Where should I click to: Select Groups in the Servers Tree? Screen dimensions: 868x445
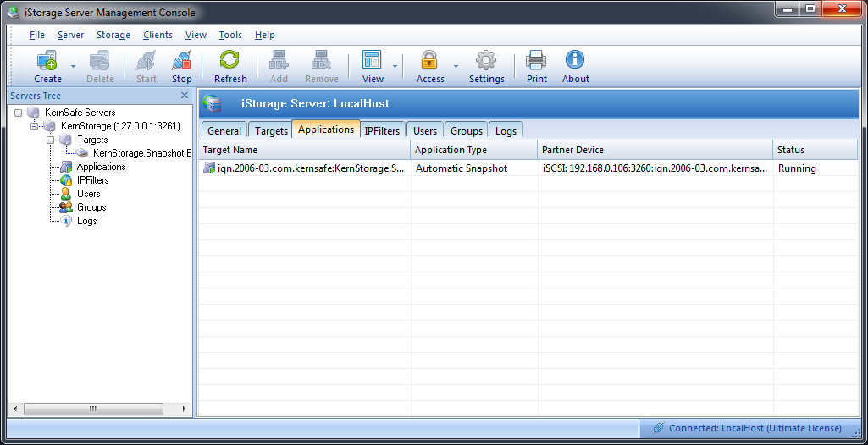click(91, 207)
